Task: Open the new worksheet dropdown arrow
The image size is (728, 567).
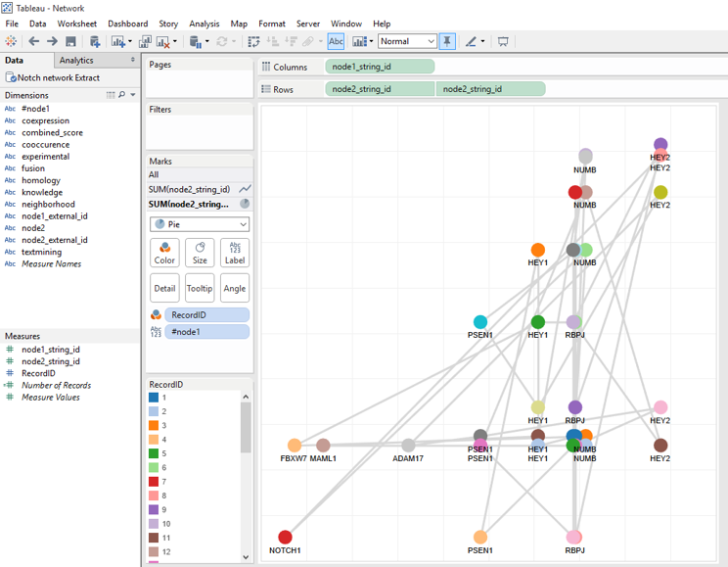Action: [x=129, y=41]
